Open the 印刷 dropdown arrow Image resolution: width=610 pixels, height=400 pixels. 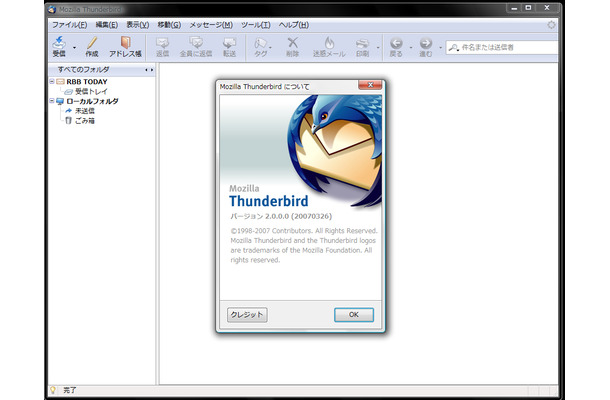click(x=378, y=48)
